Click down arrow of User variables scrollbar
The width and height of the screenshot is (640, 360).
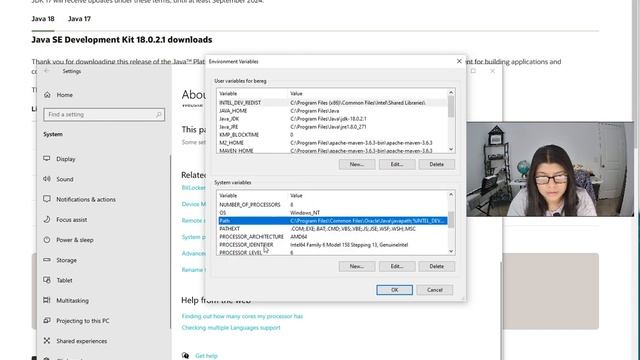coord(451,149)
